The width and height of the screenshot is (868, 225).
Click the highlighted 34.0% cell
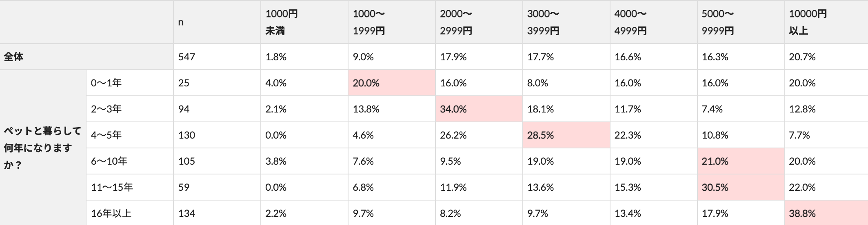(453, 109)
